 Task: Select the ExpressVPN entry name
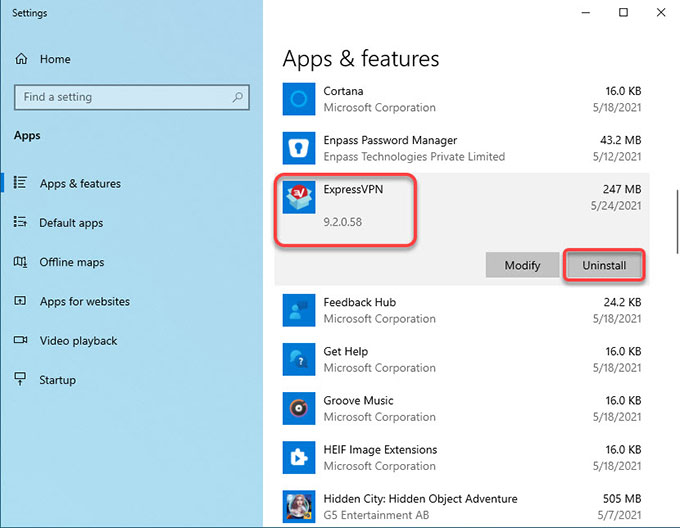click(353, 189)
